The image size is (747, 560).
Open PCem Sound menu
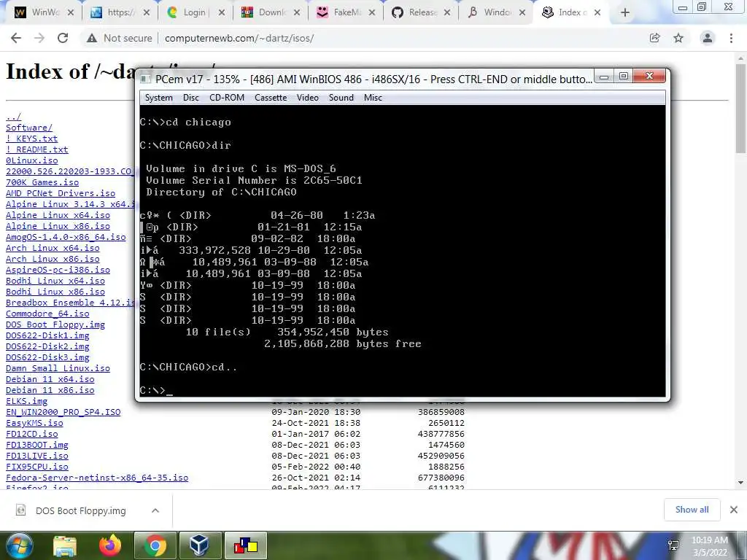tap(341, 98)
